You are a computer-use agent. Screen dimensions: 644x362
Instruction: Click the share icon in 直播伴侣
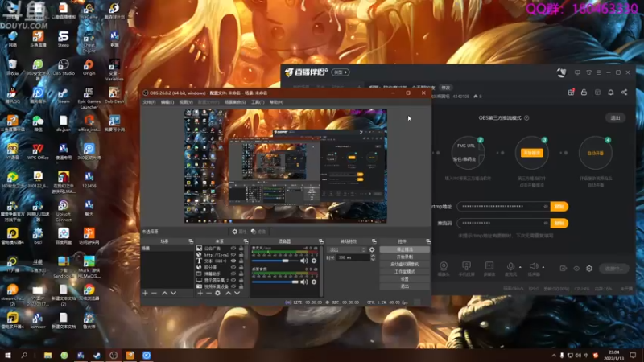point(625,93)
